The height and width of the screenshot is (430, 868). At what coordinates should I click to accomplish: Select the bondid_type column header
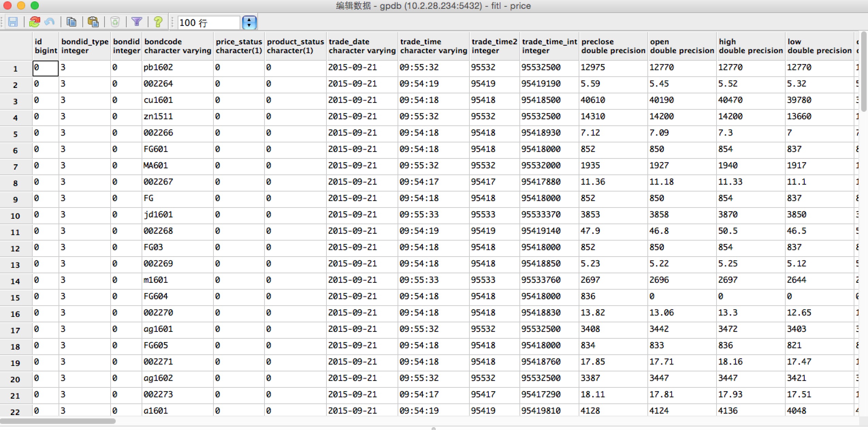[x=85, y=46]
